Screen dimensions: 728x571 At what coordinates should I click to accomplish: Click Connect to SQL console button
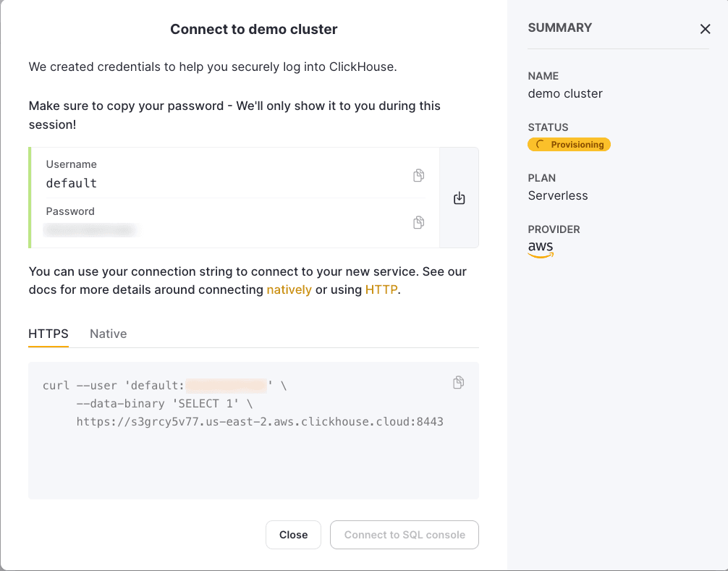[x=405, y=535]
